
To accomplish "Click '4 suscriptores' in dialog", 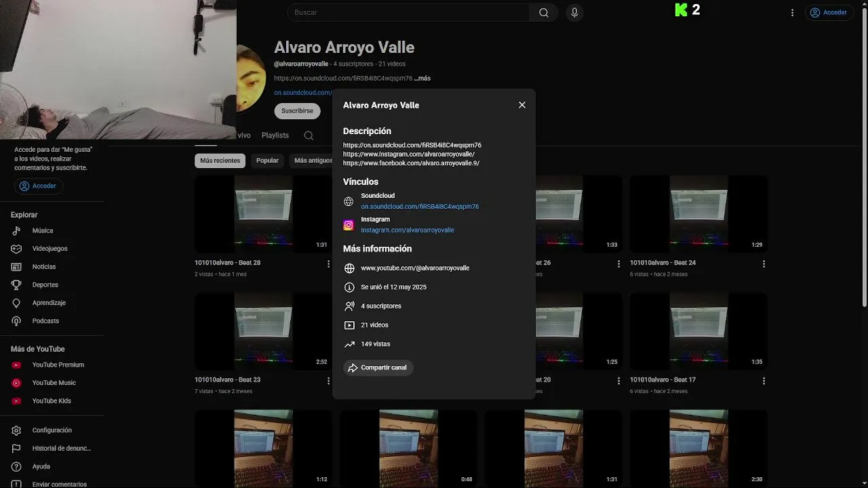I will click(381, 306).
